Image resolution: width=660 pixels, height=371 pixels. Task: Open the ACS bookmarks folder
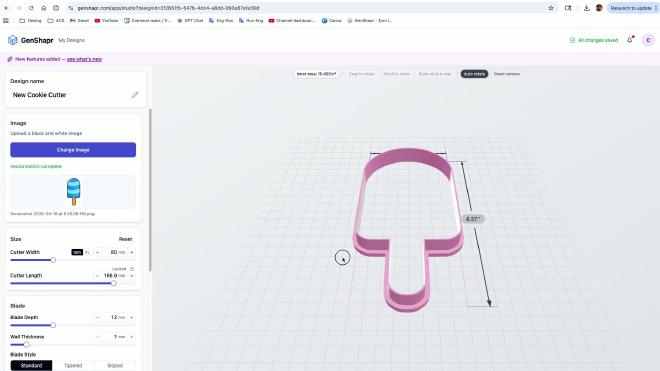tap(56, 20)
